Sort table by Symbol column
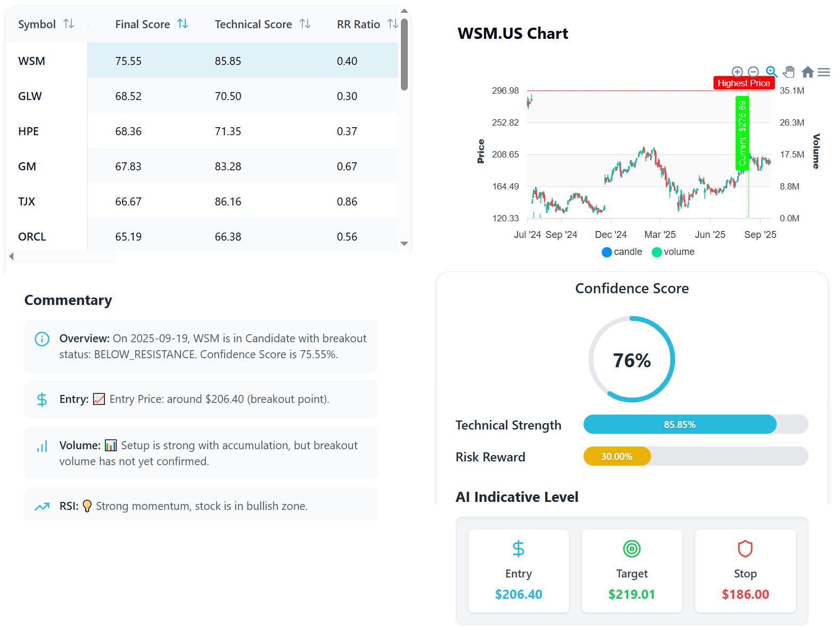Image resolution: width=839 pixels, height=644 pixels. click(69, 24)
